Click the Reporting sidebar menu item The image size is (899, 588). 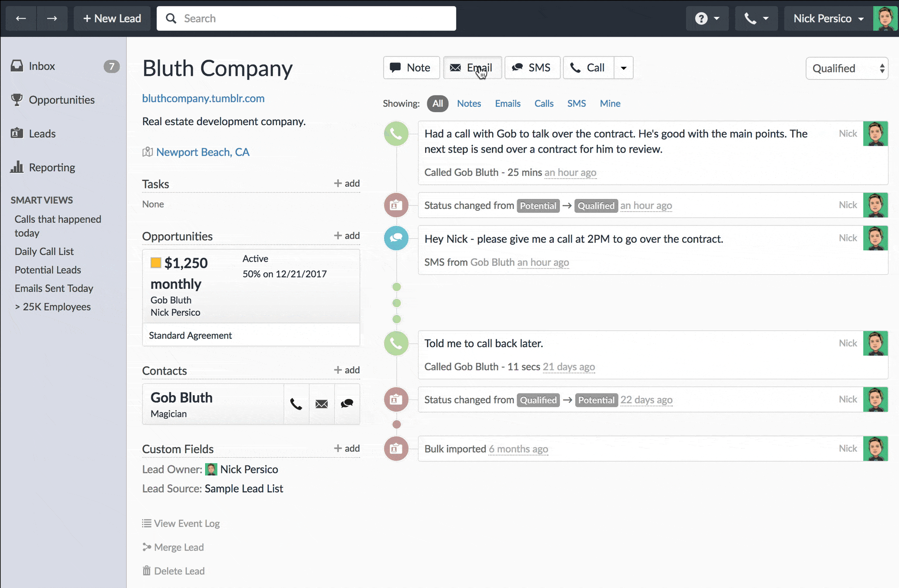pos(51,167)
